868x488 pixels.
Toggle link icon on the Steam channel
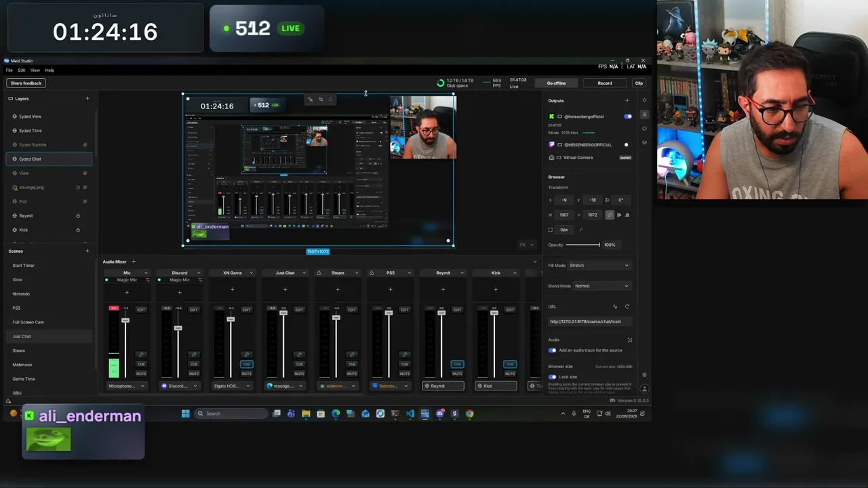point(352,354)
